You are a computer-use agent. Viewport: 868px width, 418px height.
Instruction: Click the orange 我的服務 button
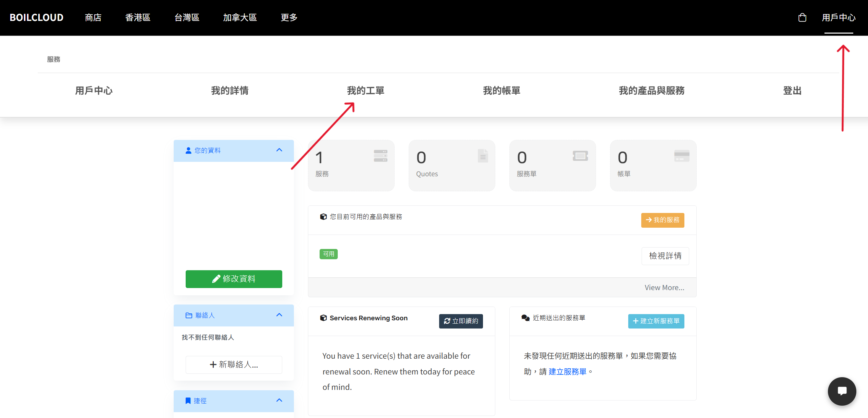point(662,220)
